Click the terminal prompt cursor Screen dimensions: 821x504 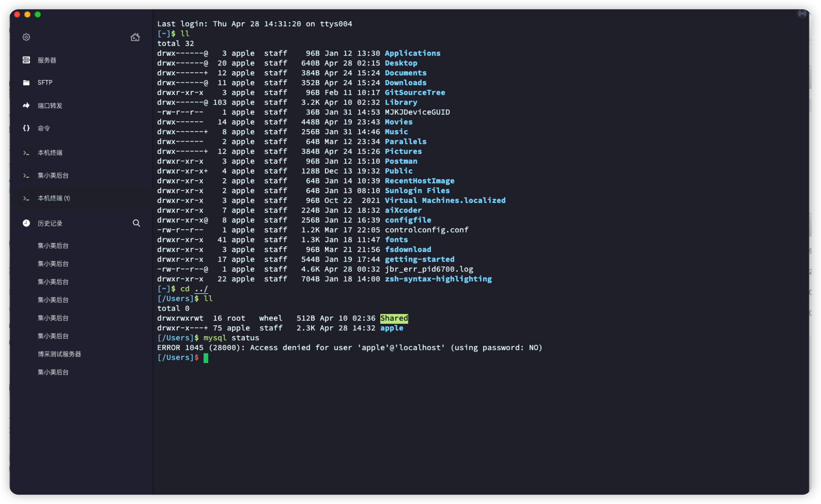coord(206,358)
